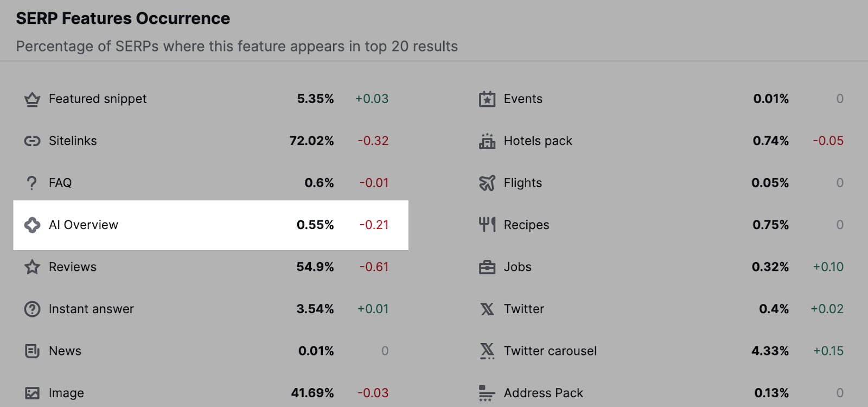868x407 pixels.
Task: Select the Flights airplane icon
Action: [487, 182]
